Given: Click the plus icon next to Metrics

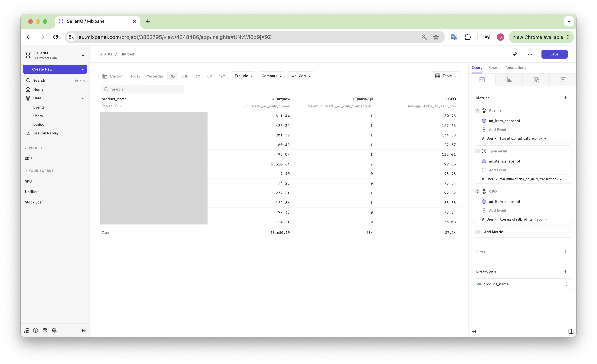Looking at the screenshot, I should pos(566,98).
